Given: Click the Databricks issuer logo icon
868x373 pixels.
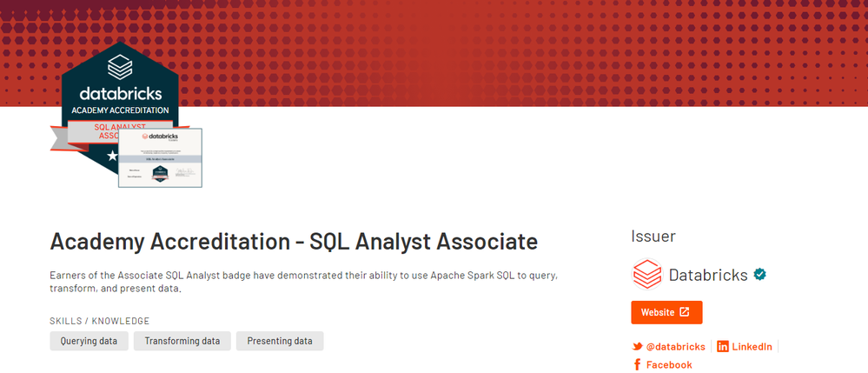Looking at the screenshot, I should [x=646, y=275].
